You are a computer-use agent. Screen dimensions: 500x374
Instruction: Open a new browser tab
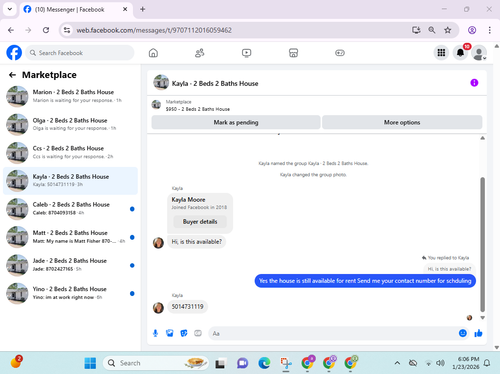[x=143, y=9]
